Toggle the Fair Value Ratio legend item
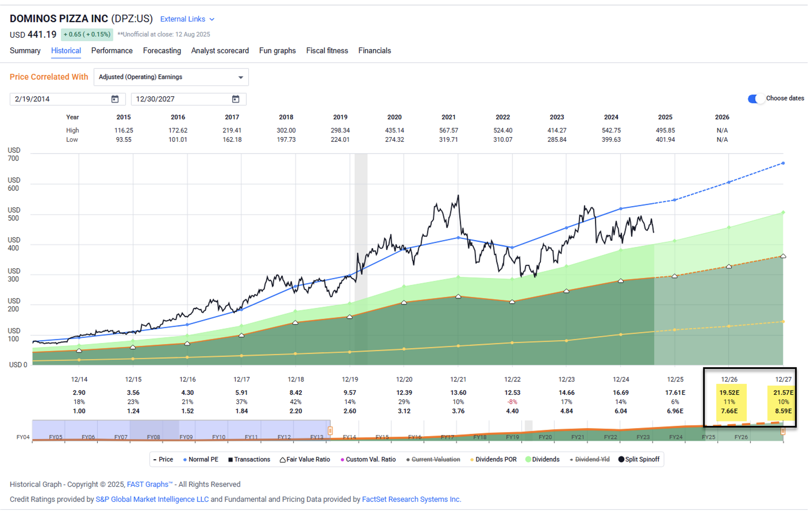The height and width of the screenshot is (516, 812). [305, 459]
